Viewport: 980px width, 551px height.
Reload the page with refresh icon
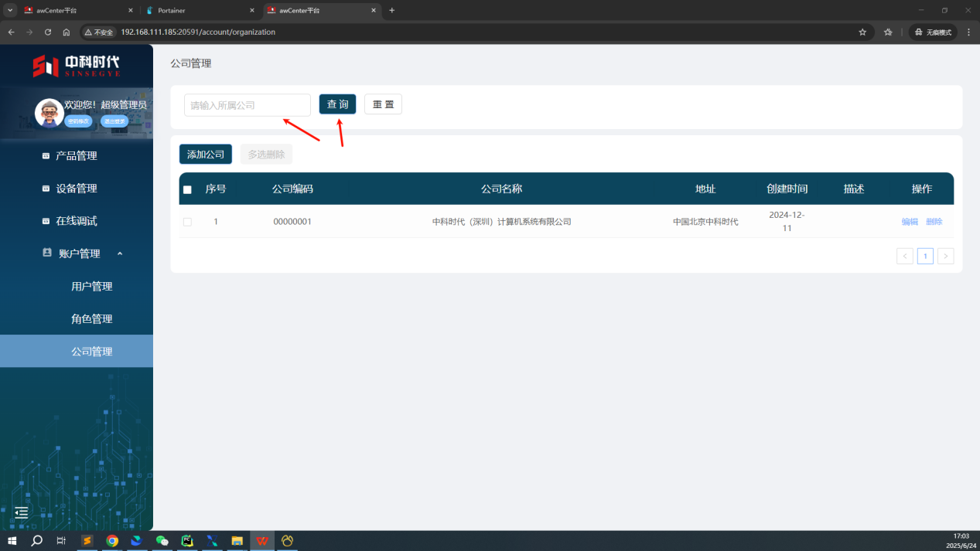pyautogui.click(x=48, y=32)
